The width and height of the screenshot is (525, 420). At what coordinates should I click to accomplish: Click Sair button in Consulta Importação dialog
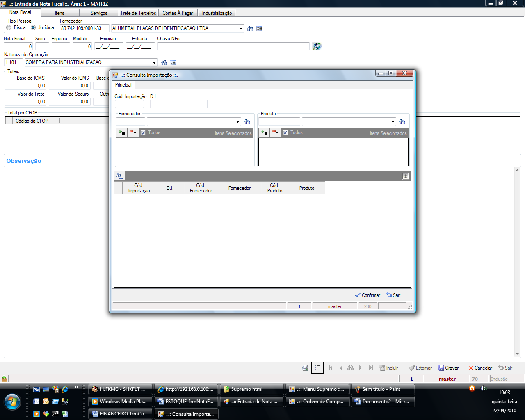coord(393,295)
